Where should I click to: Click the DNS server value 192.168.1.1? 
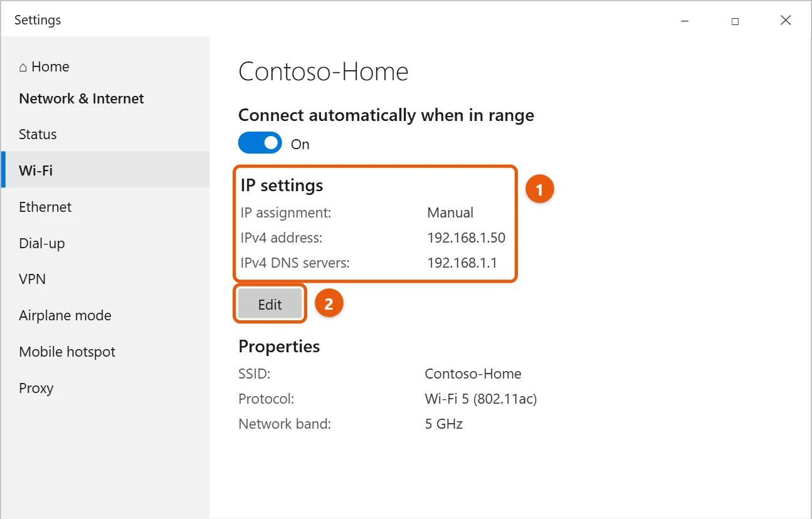click(462, 263)
